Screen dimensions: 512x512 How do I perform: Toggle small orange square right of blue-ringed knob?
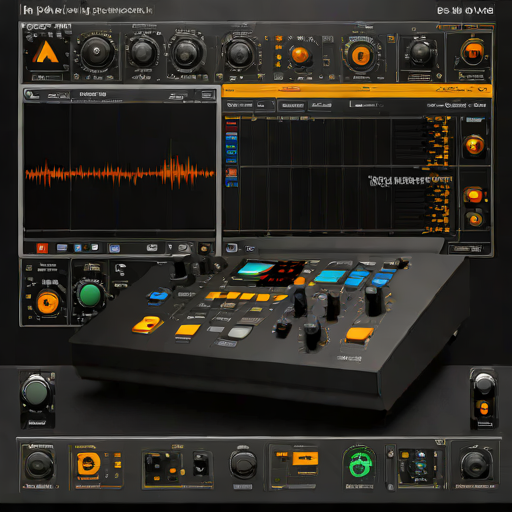(x=391, y=39)
